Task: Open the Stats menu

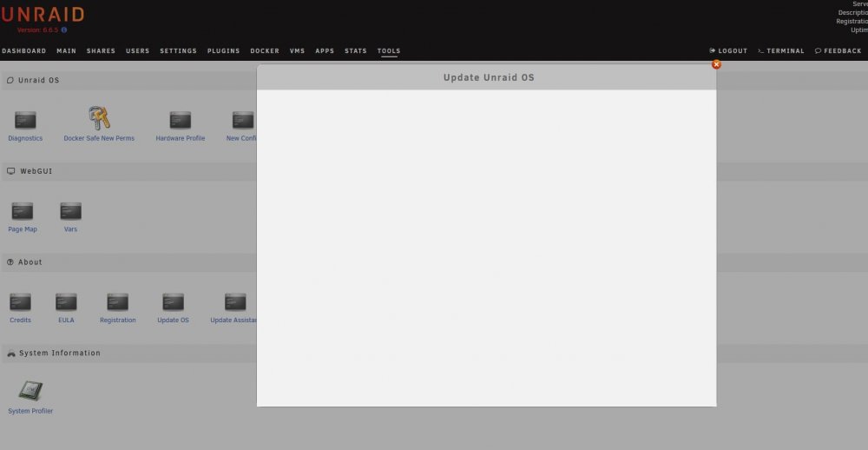Action: click(x=356, y=51)
